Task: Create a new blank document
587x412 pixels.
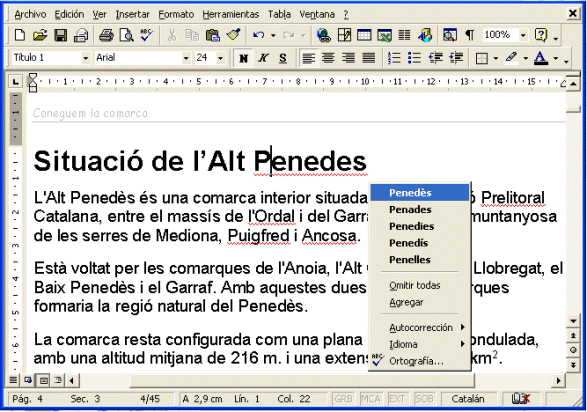Action: (x=19, y=36)
